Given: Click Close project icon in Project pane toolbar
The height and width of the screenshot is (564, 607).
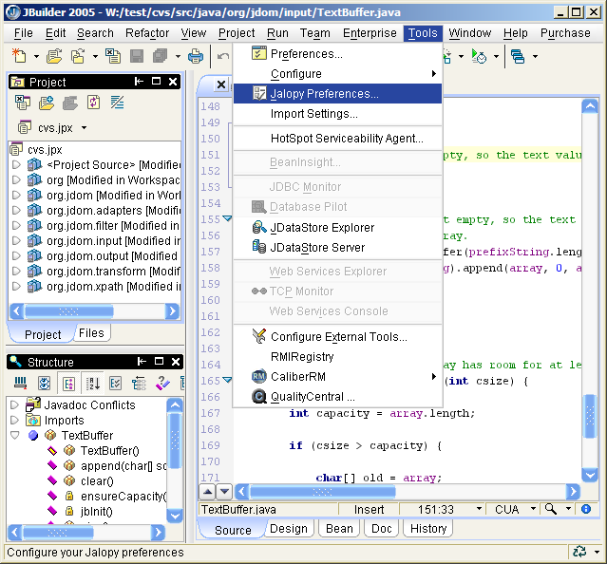Looking at the screenshot, I should pyautogui.click(x=22, y=103).
